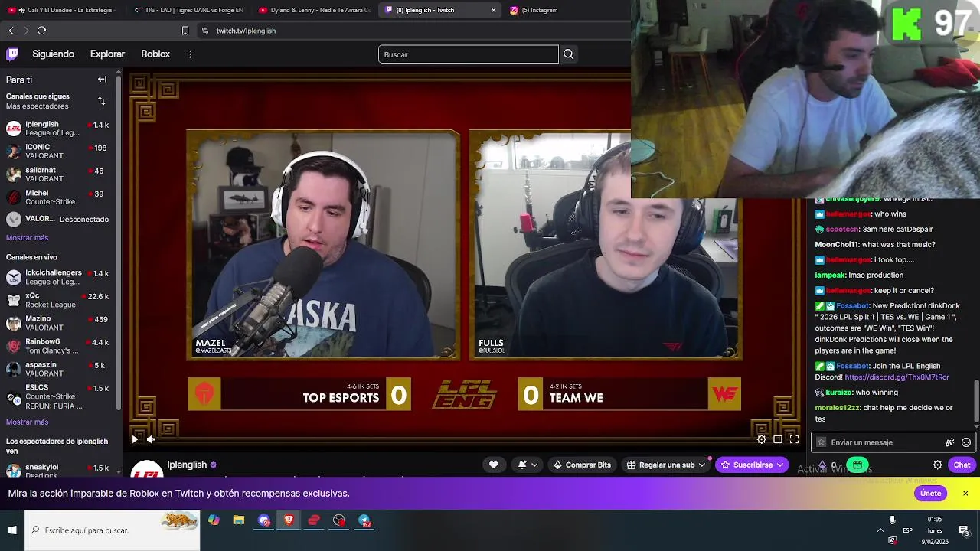Collapse the Para ti sidebar
Viewport: 980px width, 551px height.
pyautogui.click(x=102, y=79)
